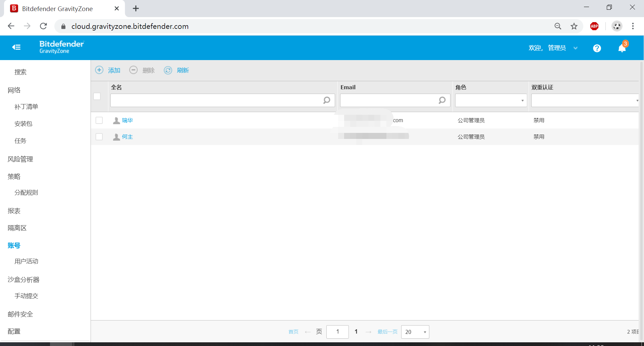Click the 刷新 button label

tap(183, 70)
